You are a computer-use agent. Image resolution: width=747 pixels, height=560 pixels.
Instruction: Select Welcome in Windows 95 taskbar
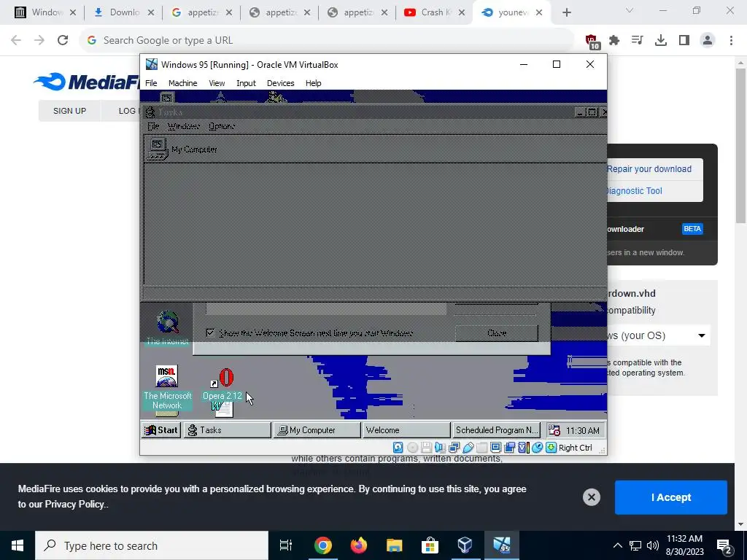(406, 430)
